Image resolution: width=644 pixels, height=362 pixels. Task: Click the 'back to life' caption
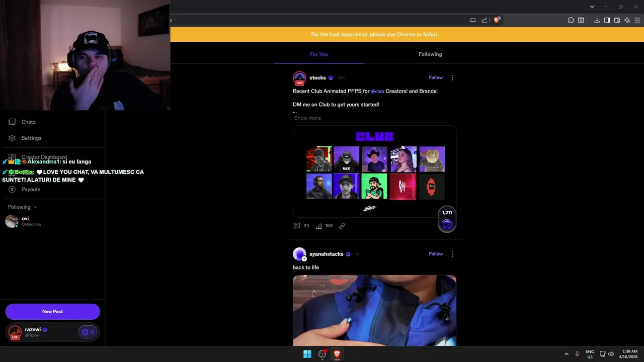point(306,267)
